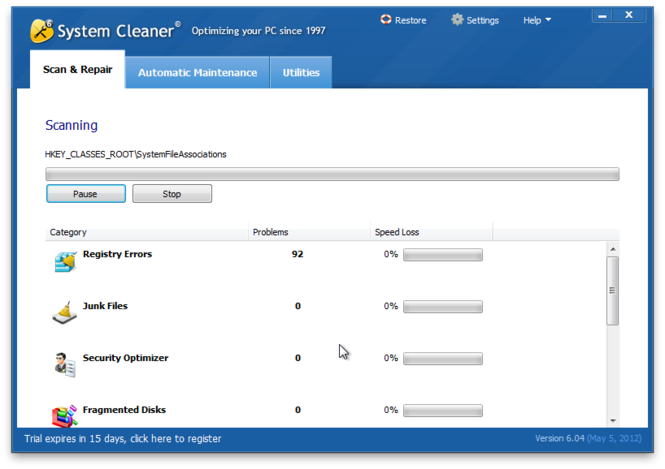Click the System Cleaner logo icon
The height and width of the screenshot is (469, 665).
coord(42,31)
